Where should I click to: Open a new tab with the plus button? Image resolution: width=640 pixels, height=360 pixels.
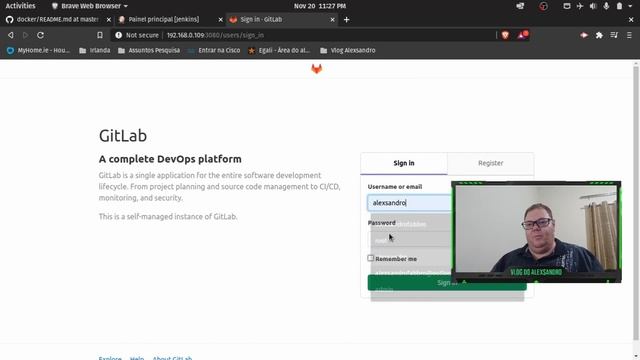(x=347, y=20)
